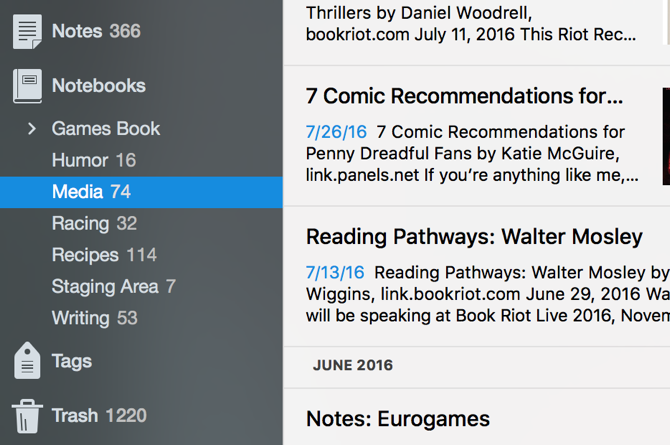Viewport: 670px width, 445px height.
Task: Open the Humor notebook
Action: coord(80,160)
